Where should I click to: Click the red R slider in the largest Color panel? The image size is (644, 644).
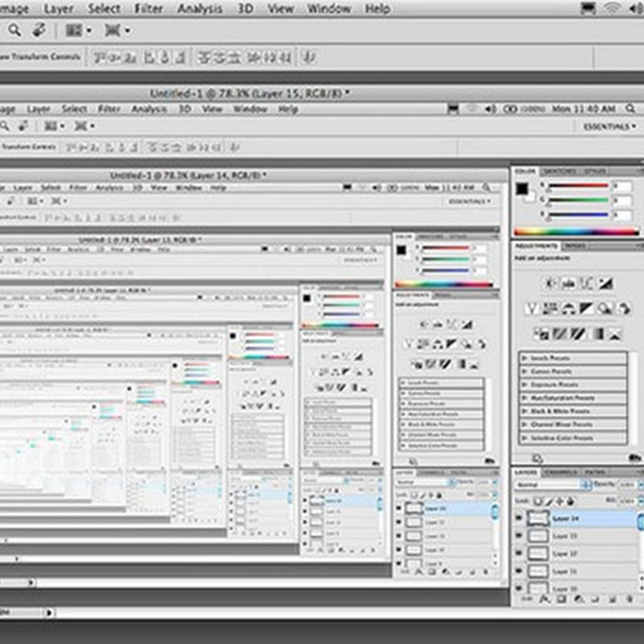click(578, 186)
